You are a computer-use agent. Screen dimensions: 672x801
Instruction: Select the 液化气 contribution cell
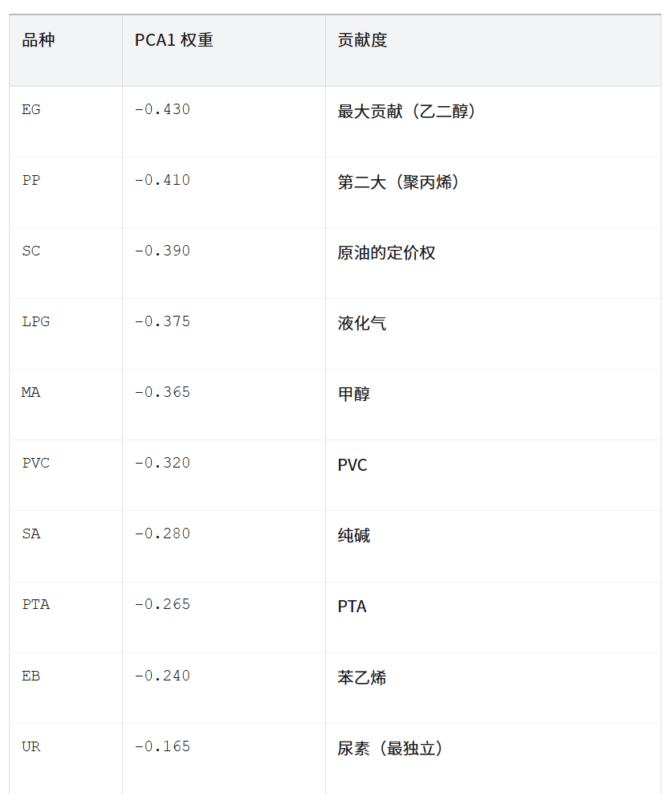362,324
